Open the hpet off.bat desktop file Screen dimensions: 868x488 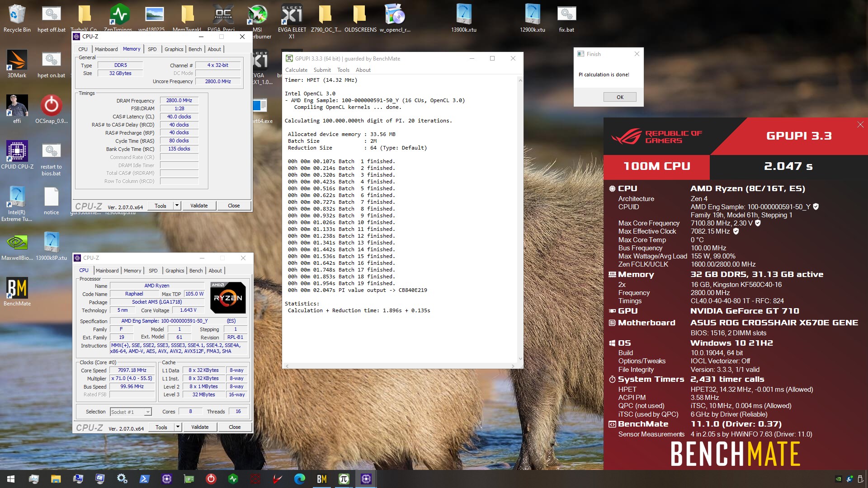(x=52, y=18)
